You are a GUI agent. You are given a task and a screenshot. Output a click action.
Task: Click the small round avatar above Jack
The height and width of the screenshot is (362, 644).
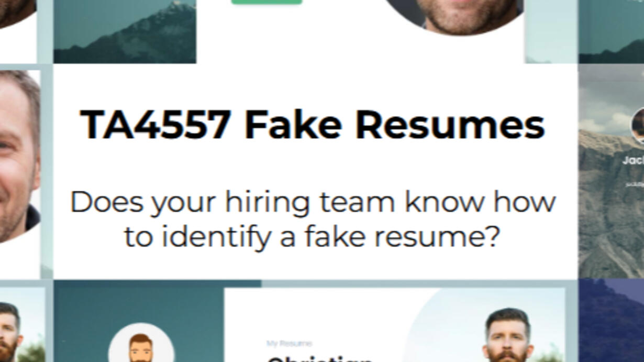pyautogui.click(x=638, y=126)
